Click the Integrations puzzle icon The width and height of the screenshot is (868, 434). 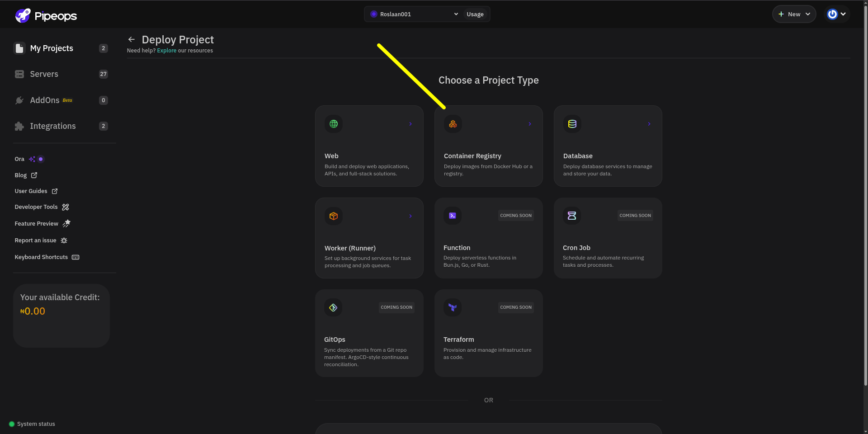click(x=19, y=126)
